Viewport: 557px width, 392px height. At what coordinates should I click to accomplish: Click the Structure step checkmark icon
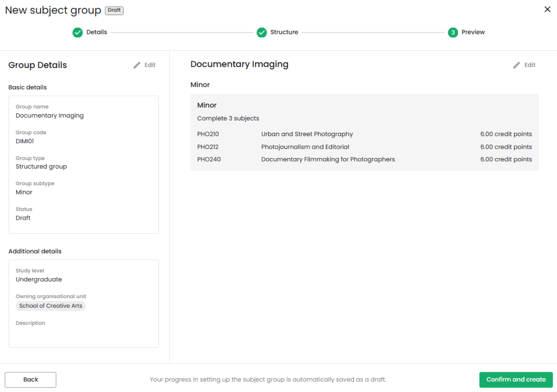tap(262, 32)
